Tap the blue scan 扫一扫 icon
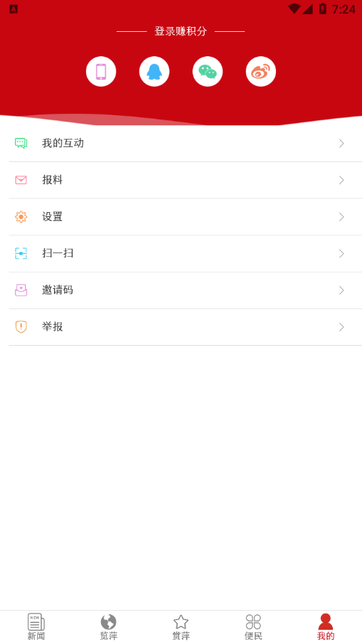The height and width of the screenshot is (644, 362). [x=21, y=254]
